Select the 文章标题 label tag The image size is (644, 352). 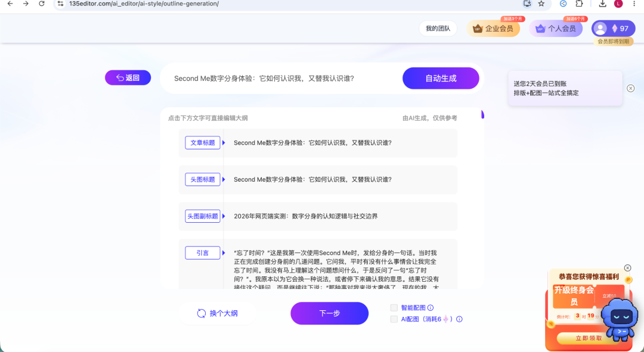(203, 142)
